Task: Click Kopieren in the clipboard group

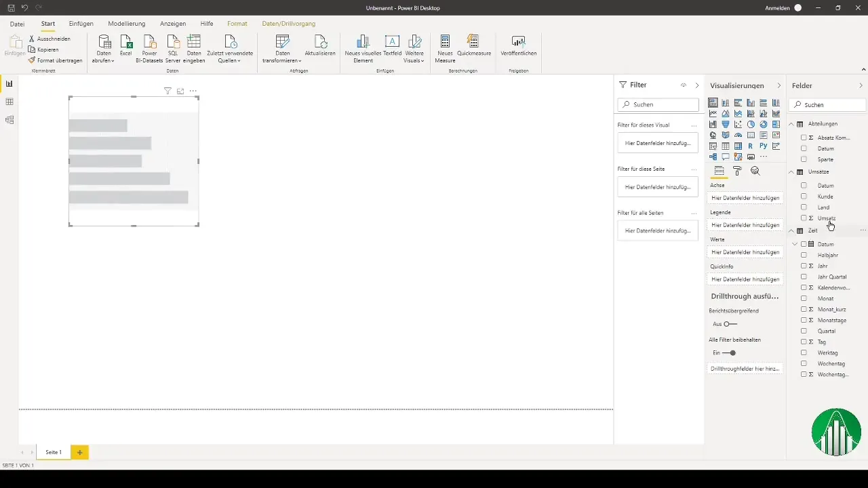Action: point(43,49)
